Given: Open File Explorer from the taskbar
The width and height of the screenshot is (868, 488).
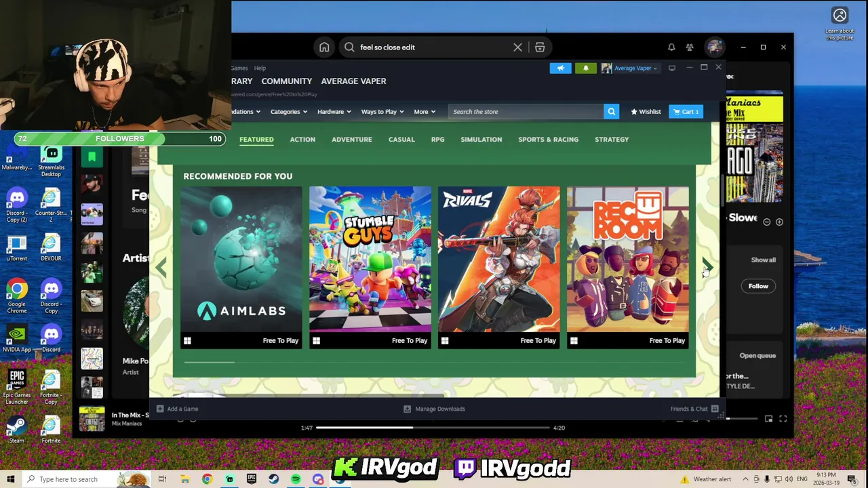Looking at the screenshot, I should (x=184, y=479).
